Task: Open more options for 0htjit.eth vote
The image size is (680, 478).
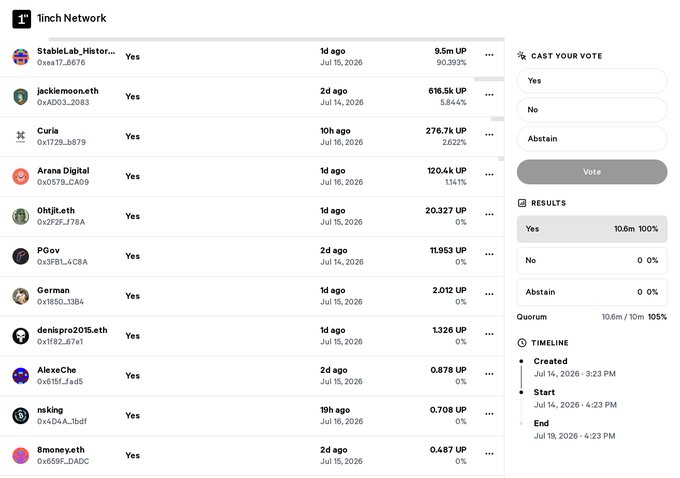Action: click(x=489, y=215)
